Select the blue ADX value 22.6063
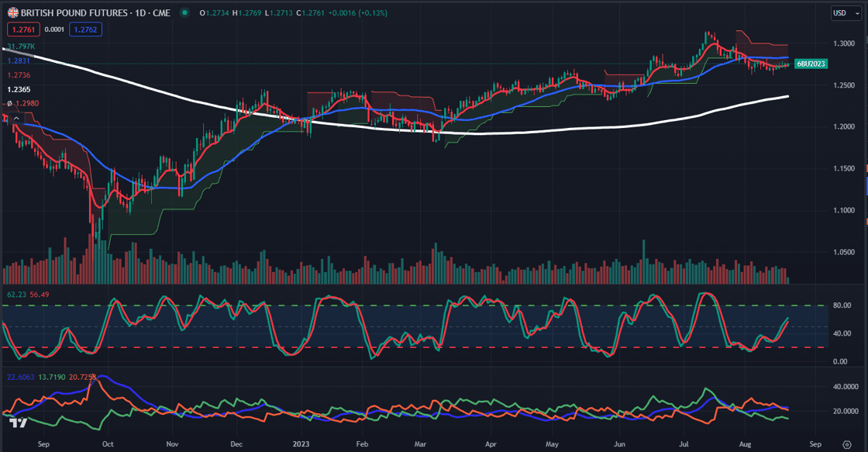Screen dimensions: 868x452 20,378
